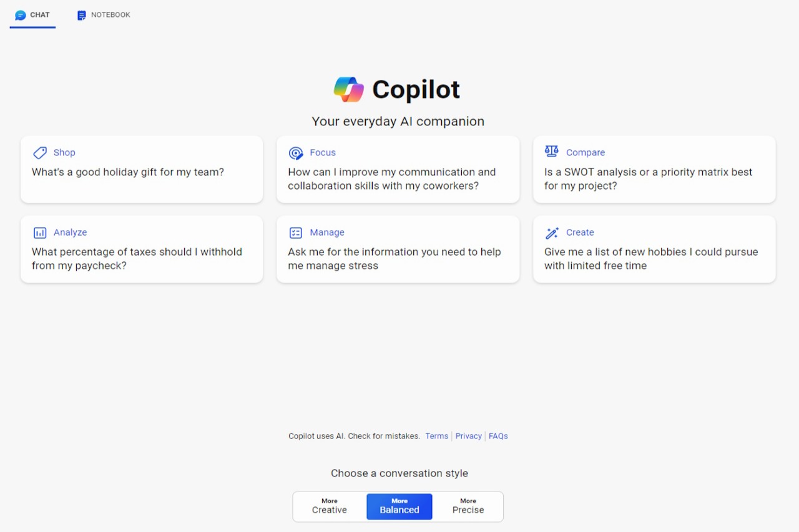
Task: Switch to the NOTEBOOK tab
Action: [110, 15]
